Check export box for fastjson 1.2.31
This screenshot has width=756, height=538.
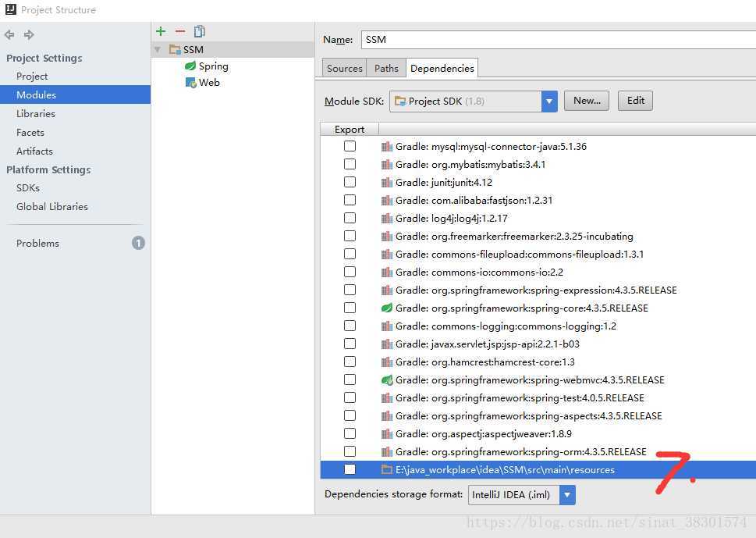350,200
